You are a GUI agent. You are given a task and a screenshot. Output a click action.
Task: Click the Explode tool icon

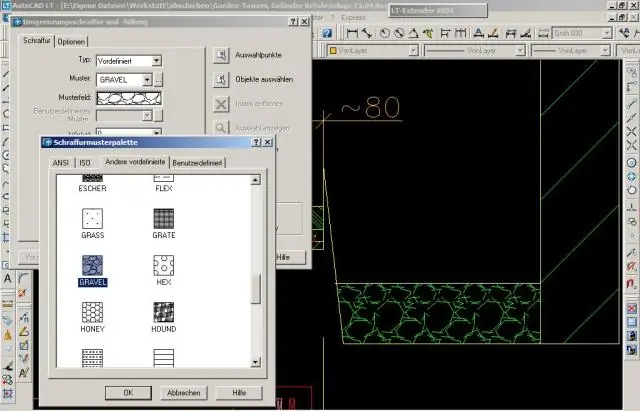22,293
